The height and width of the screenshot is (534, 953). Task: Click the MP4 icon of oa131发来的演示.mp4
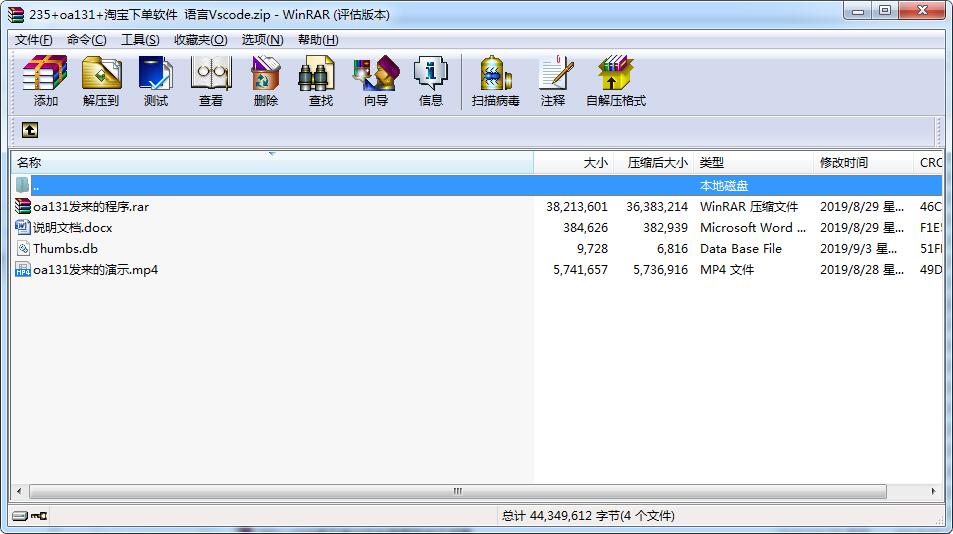(x=22, y=269)
